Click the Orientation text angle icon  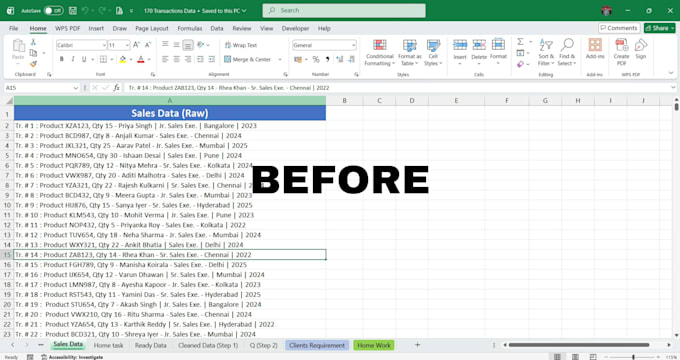coord(200,45)
